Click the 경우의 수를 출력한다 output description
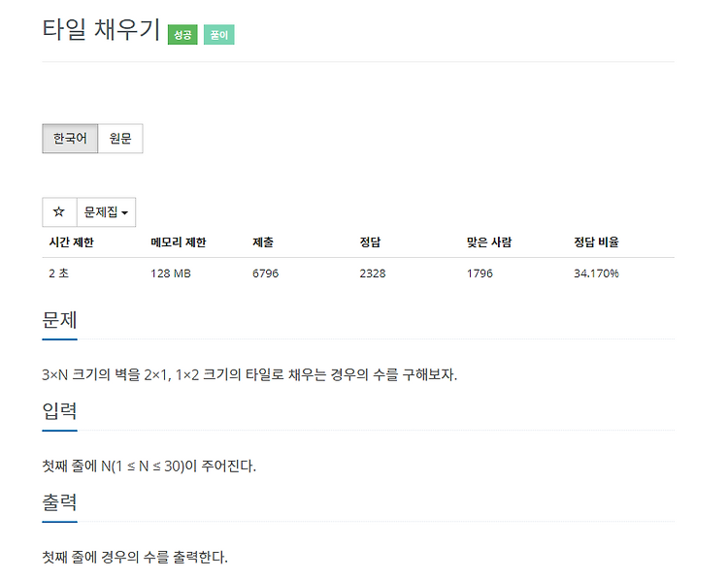This screenshot has height=579, width=728. (x=135, y=557)
